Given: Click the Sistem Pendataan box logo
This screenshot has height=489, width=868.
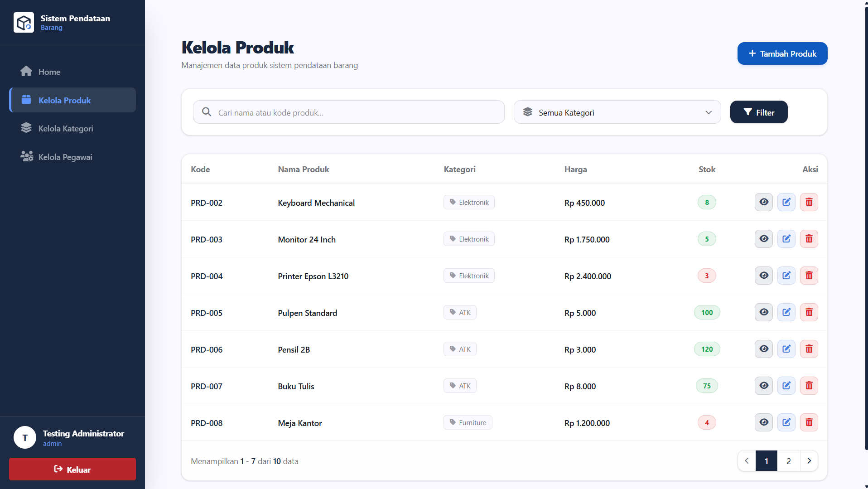Looking at the screenshot, I should tap(24, 22).
